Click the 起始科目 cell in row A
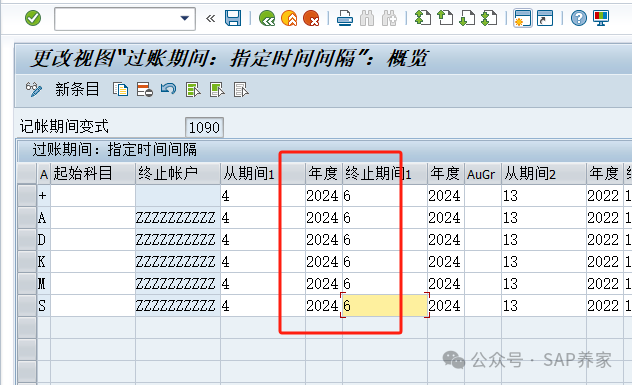Image resolution: width=632 pixels, height=385 pixels. (93, 218)
